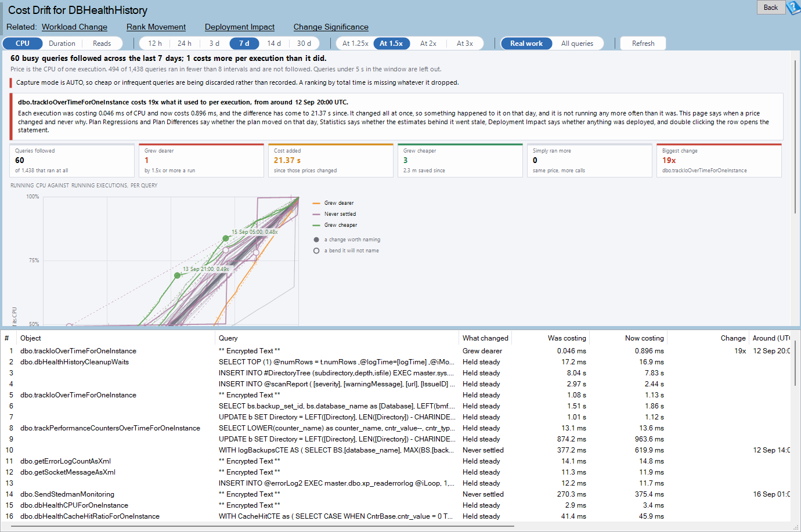Choose the At 1.5x threshold
The width and height of the screenshot is (801, 532).
click(391, 44)
